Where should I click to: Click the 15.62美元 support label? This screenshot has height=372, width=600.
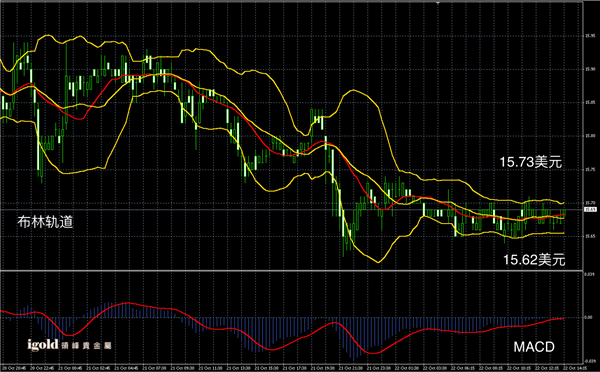534,260
